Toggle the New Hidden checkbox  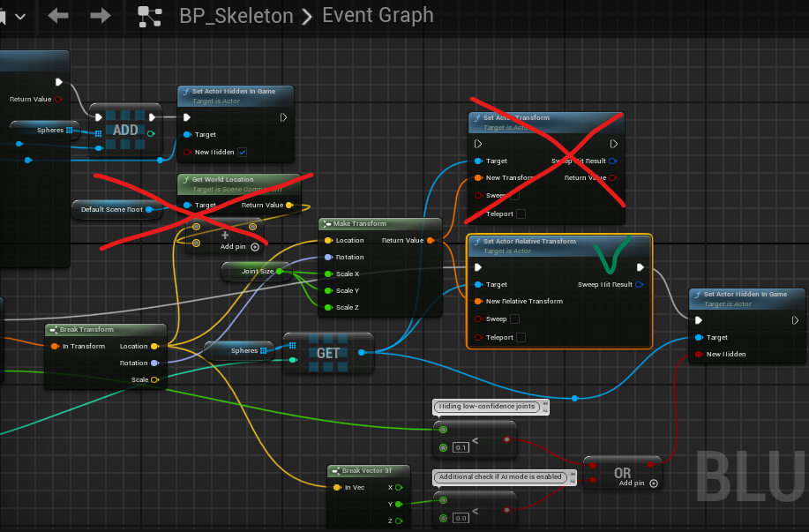pyautogui.click(x=243, y=153)
